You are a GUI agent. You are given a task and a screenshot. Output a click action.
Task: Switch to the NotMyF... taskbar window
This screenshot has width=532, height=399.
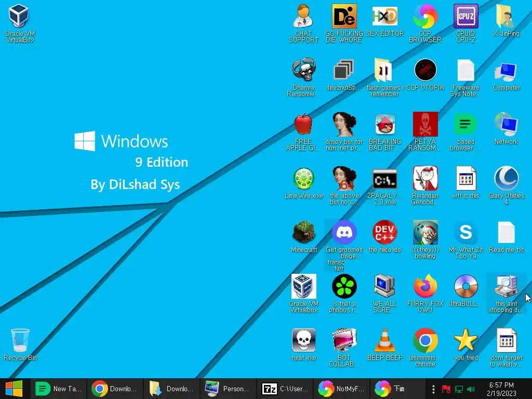[x=341, y=389]
